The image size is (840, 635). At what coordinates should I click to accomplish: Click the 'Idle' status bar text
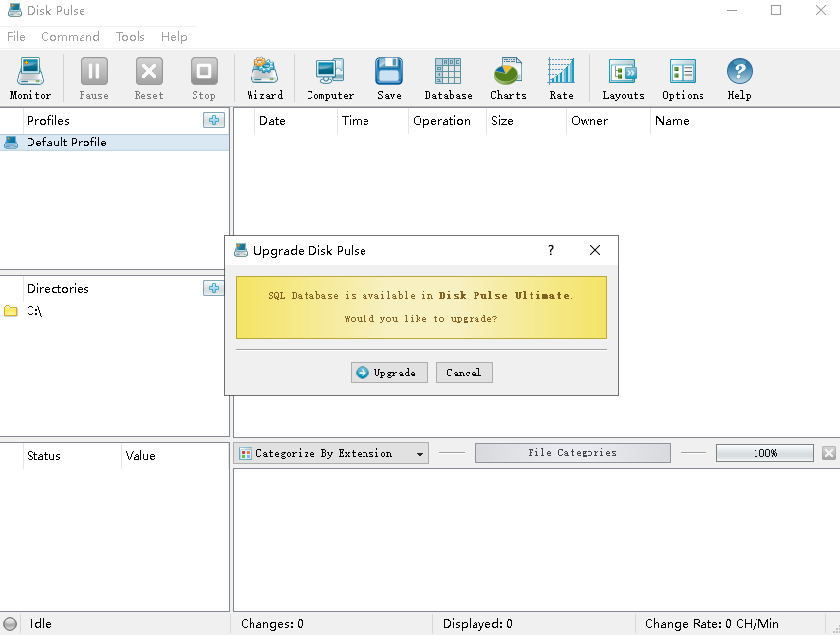[x=40, y=624]
